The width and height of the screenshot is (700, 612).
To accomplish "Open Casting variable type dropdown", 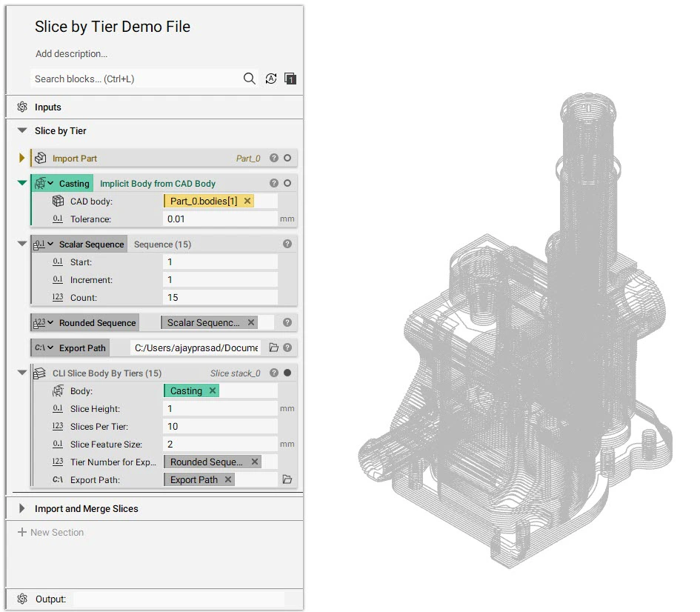I will (x=50, y=183).
